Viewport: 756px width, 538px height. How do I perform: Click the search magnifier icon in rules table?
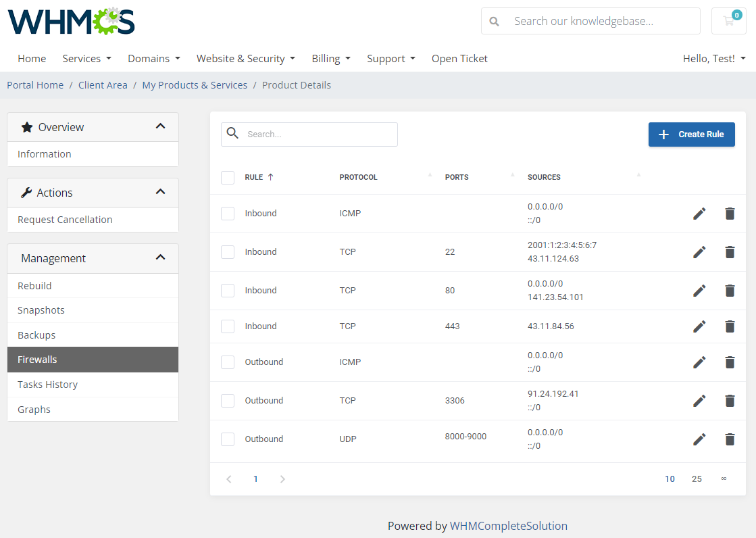tap(232, 134)
